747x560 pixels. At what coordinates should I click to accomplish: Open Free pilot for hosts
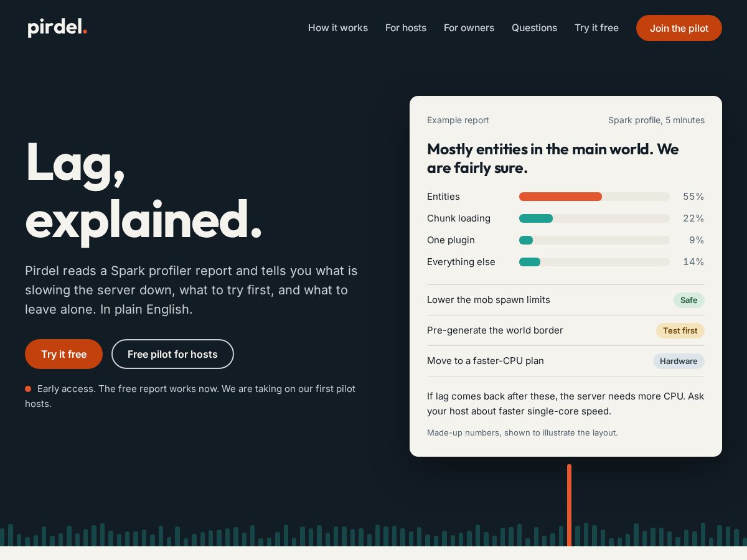pyautogui.click(x=172, y=354)
